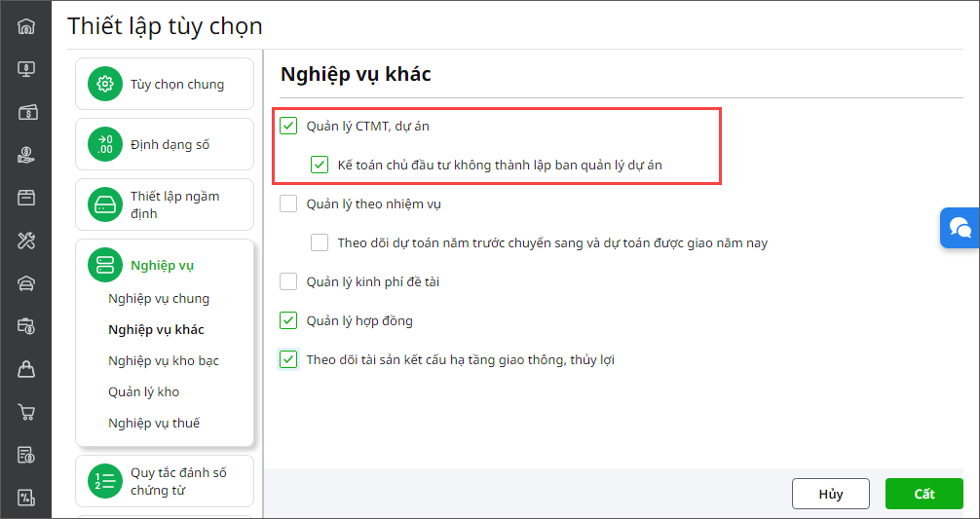Enable Quản lý theo nhiệm vụ checkbox

288,204
